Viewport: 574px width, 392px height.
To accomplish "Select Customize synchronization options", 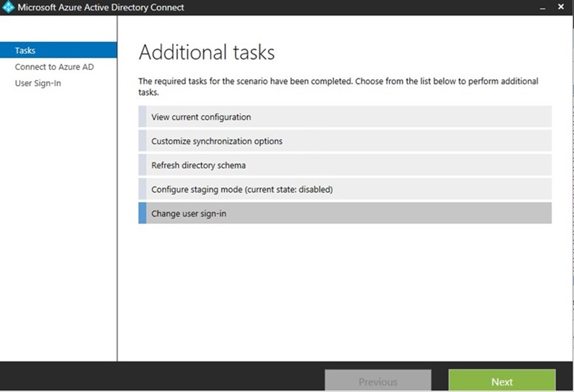I will 345,141.
